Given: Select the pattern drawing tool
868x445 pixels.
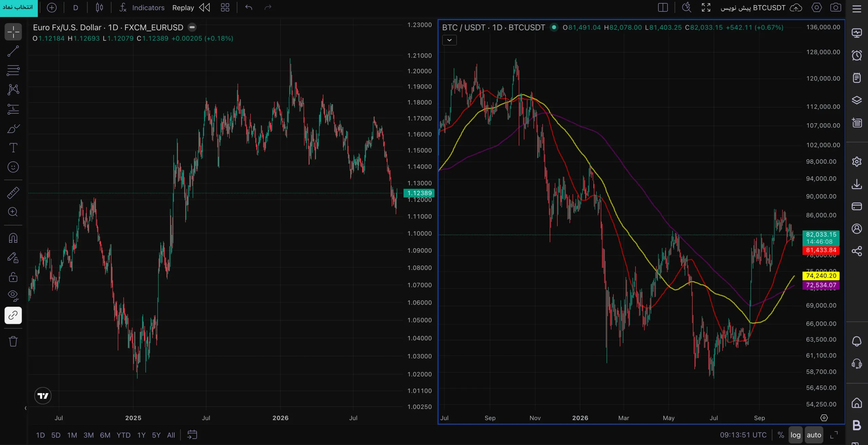Looking at the screenshot, I should 13,90.
